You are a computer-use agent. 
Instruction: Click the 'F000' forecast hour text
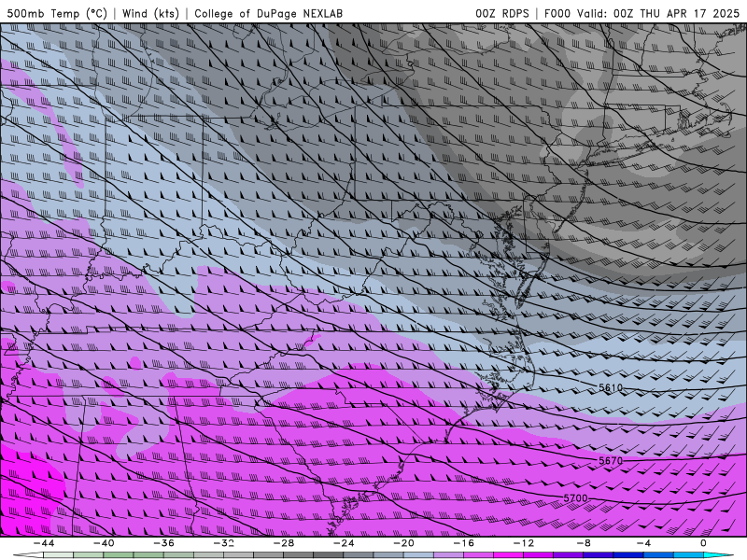(557, 13)
